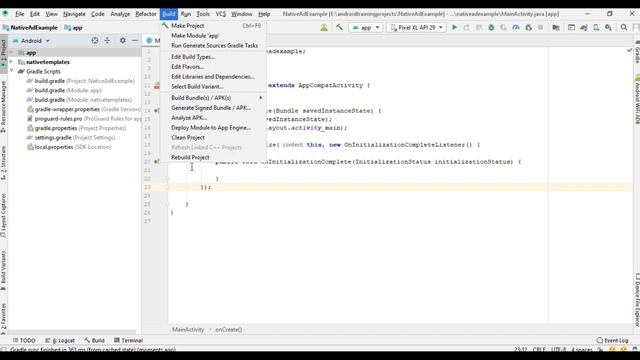
Task: Click Run with Coverage icon in toolbar
Action: [503, 27]
